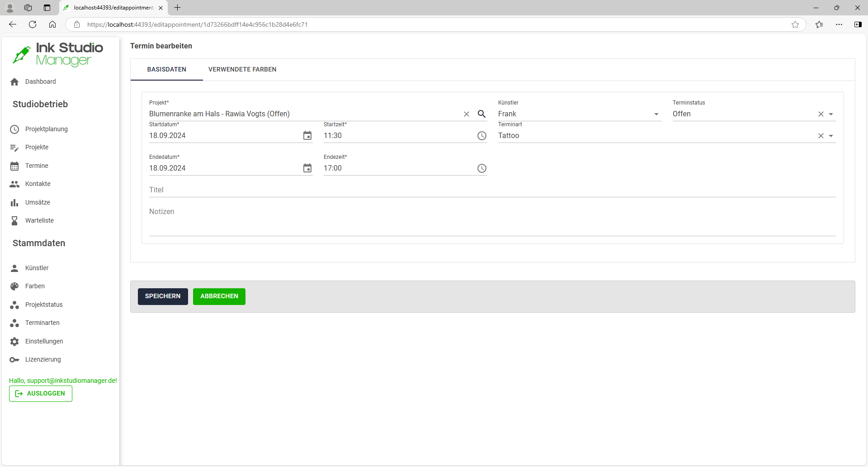Click the Einstellungen gear icon
The height and width of the screenshot is (467, 868).
(14, 342)
